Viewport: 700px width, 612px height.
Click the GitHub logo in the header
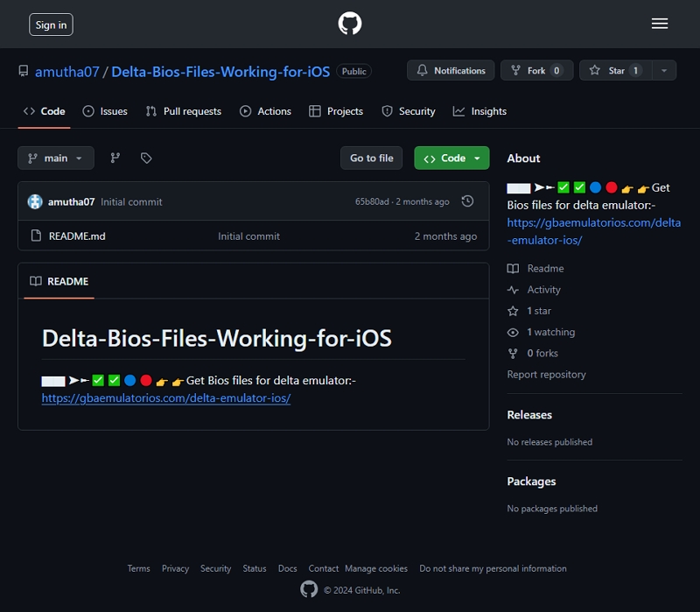[349, 24]
